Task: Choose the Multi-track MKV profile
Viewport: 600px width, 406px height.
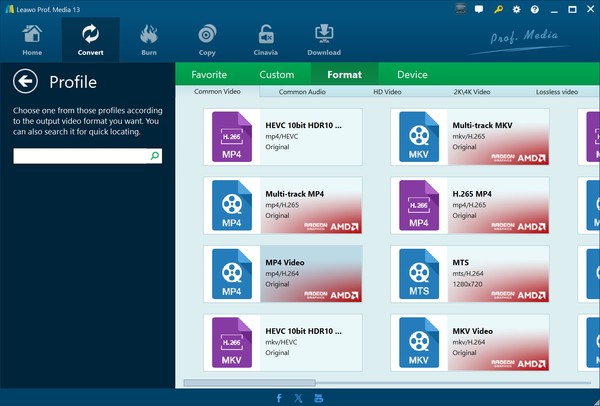Action: (470, 137)
